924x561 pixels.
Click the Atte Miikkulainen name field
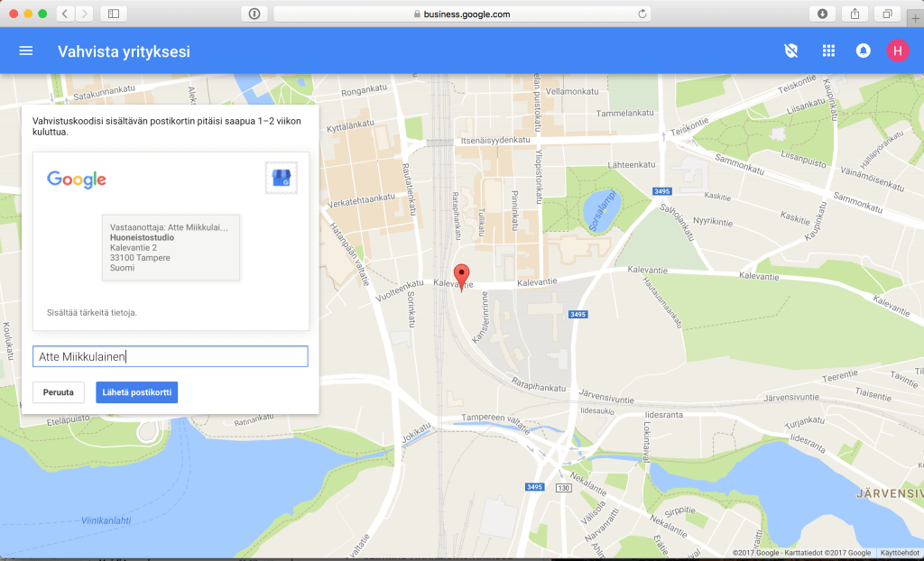pyautogui.click(x=171, y=357)
